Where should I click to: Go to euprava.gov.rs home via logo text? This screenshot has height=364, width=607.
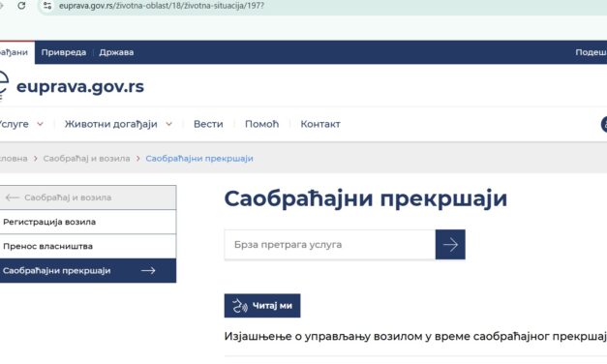(x=80, y=86)
